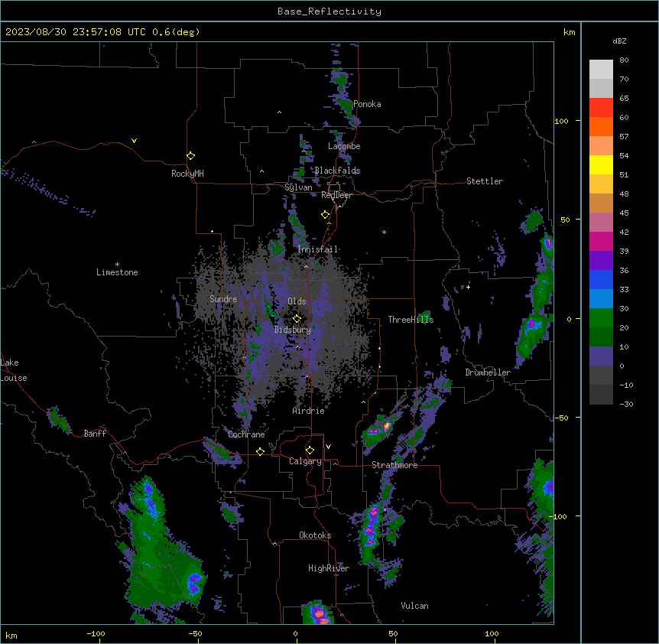This screenshot has height=644, width=659.
Task: Click the RedDeer label
Action: 336,195
